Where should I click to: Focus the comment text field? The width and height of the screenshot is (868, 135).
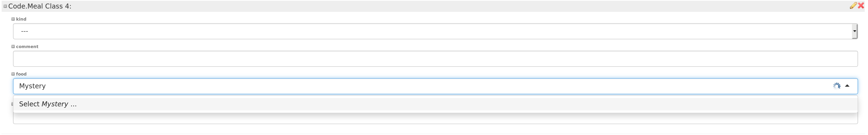pos(435,59)
